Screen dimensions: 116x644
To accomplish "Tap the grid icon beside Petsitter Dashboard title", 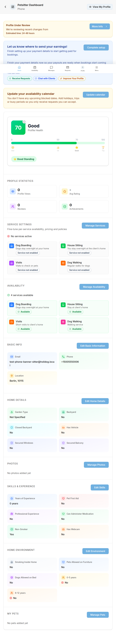I will click(x=12, y=7).
